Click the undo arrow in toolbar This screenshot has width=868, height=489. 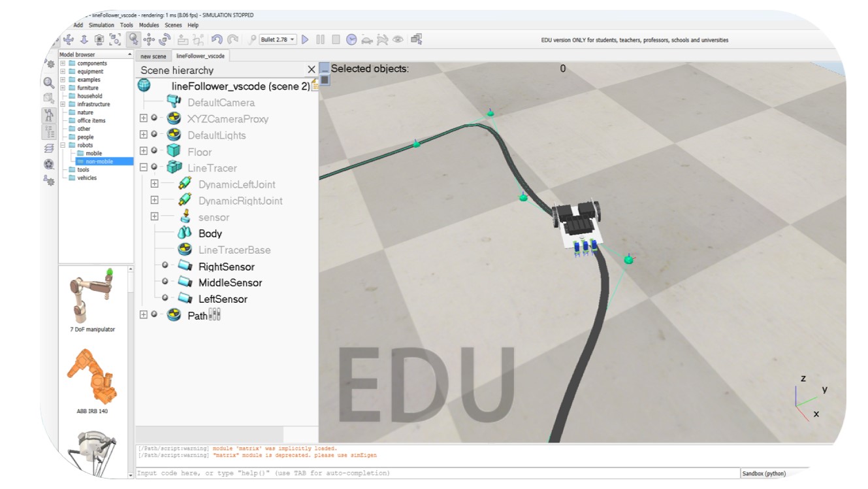pos(217,40)
